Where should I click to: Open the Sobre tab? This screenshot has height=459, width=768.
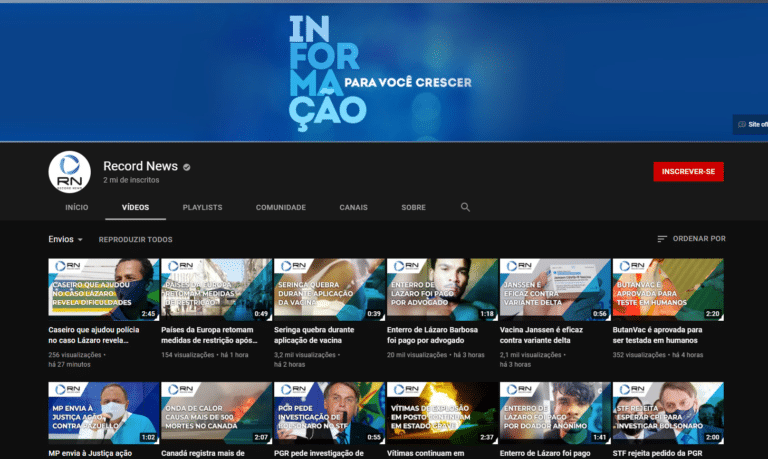click(413, 207)
